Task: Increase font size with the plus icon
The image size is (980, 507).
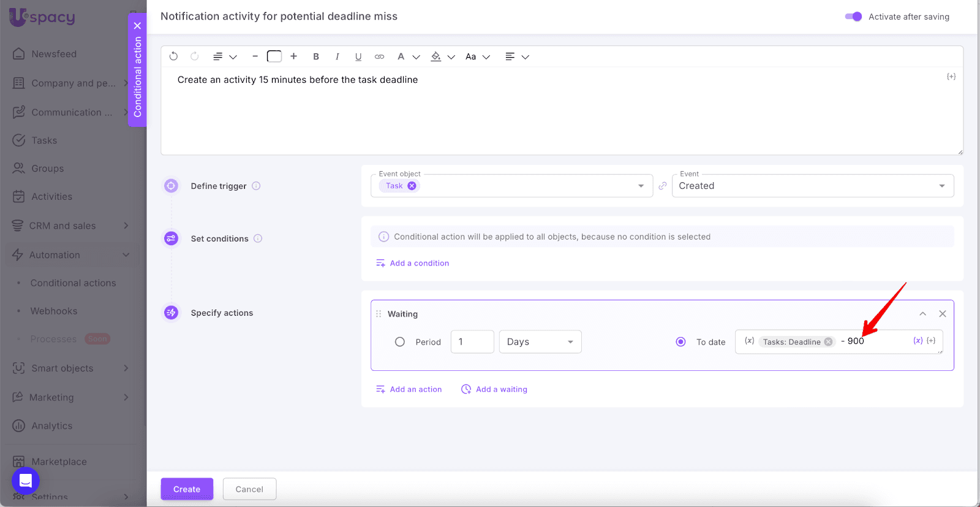Action: click(x=294, y=56)
